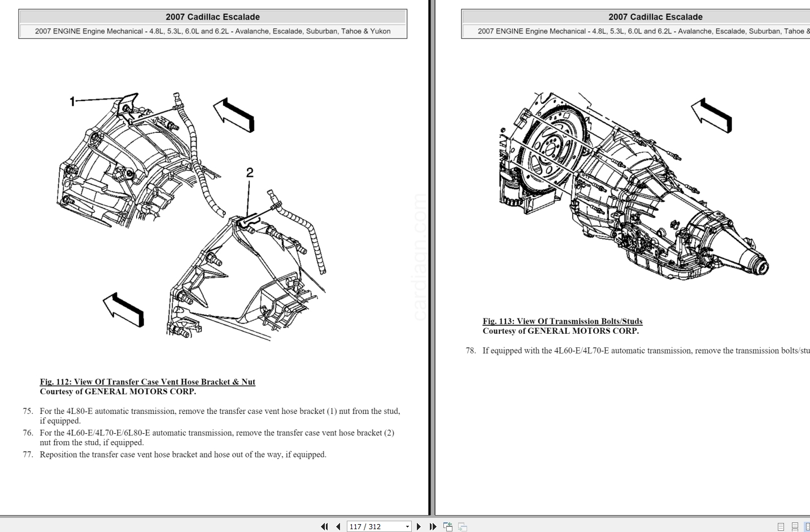The width and height of the screenshot is (810, 532).
Task: Click the 2007 Cadillac Escalade page header
Action: click(x=213, y=16)
